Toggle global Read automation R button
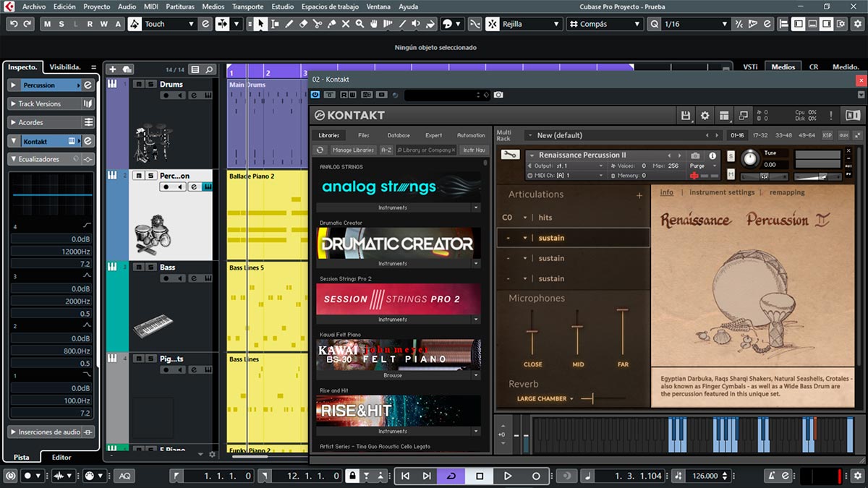868x488 pixels. coord(89,24)
